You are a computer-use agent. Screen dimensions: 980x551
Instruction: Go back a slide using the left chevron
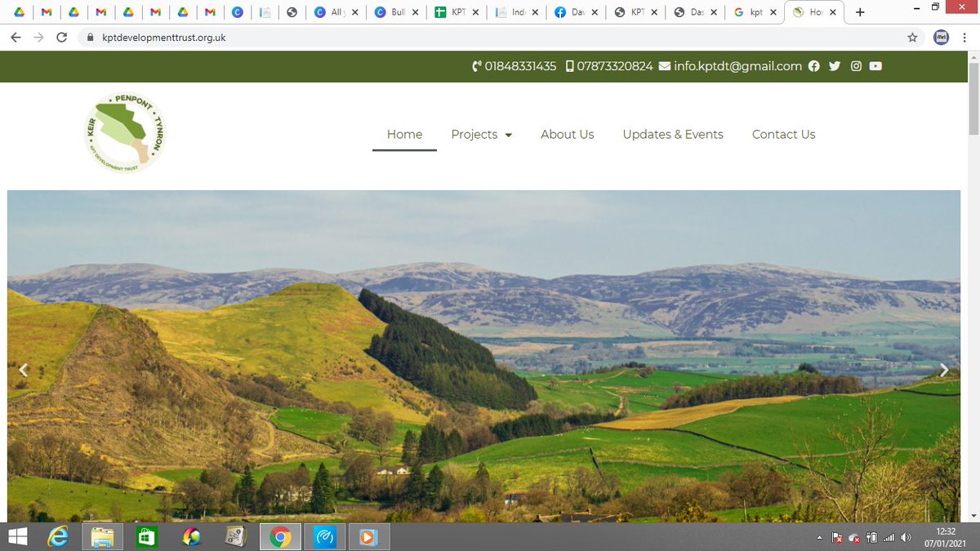click(x=23, y=369)
